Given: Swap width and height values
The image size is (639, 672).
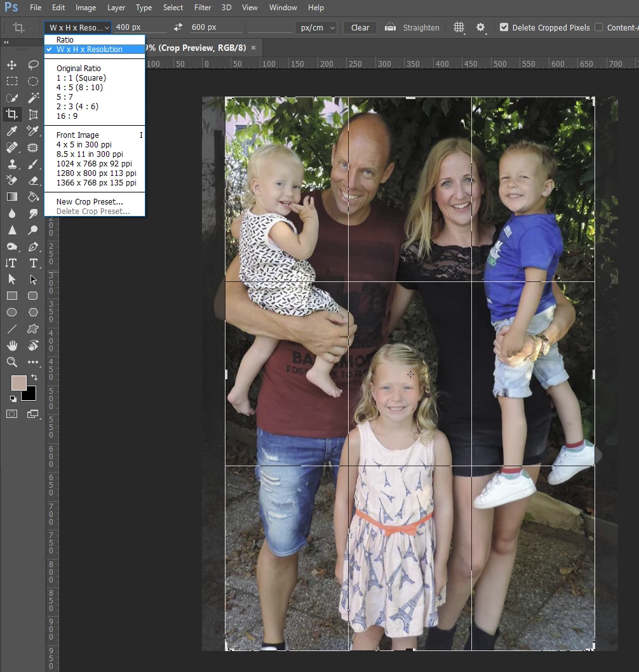Looking at the screenshot, I should click(x=178, y=27).
